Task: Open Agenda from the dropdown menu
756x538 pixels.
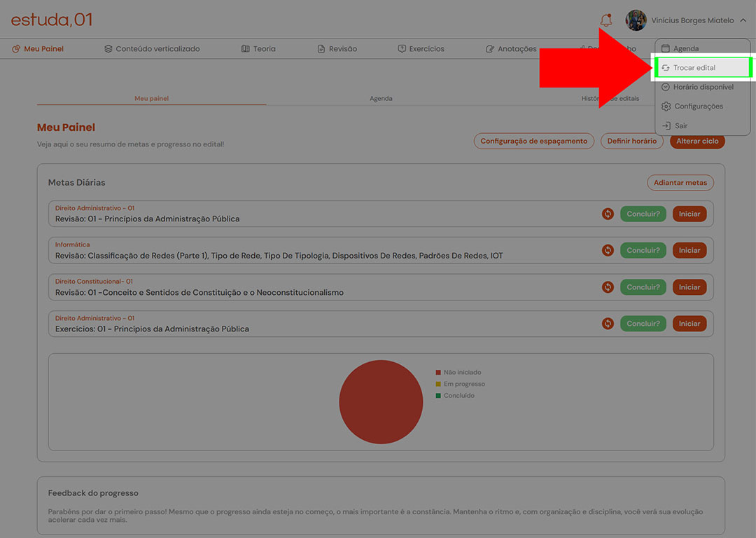Action: pyautogui.click(x=685, y=49)
